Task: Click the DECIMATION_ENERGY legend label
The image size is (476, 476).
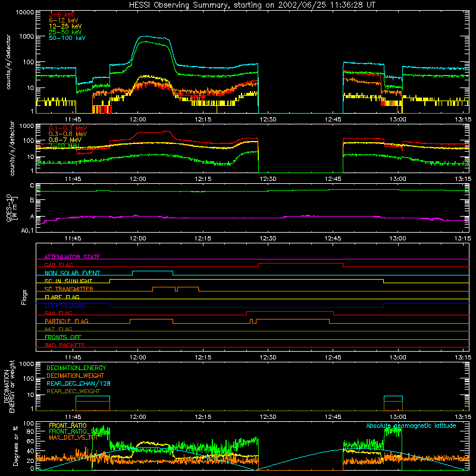Action: [76, 368]
